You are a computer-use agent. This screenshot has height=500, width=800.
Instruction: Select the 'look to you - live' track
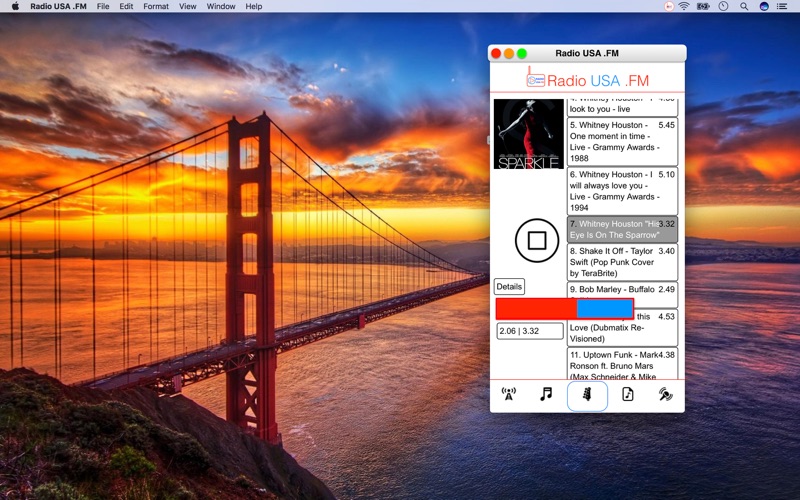(x=622, y=108)
